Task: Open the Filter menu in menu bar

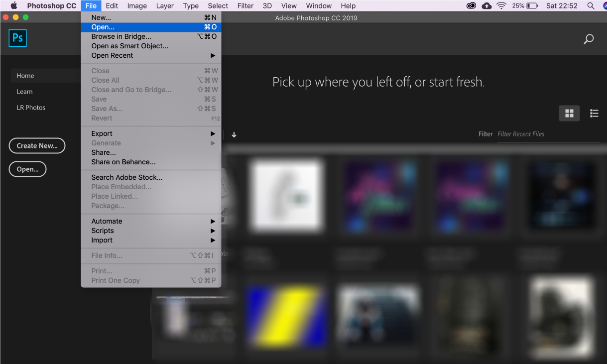Action: coord(245,6)
